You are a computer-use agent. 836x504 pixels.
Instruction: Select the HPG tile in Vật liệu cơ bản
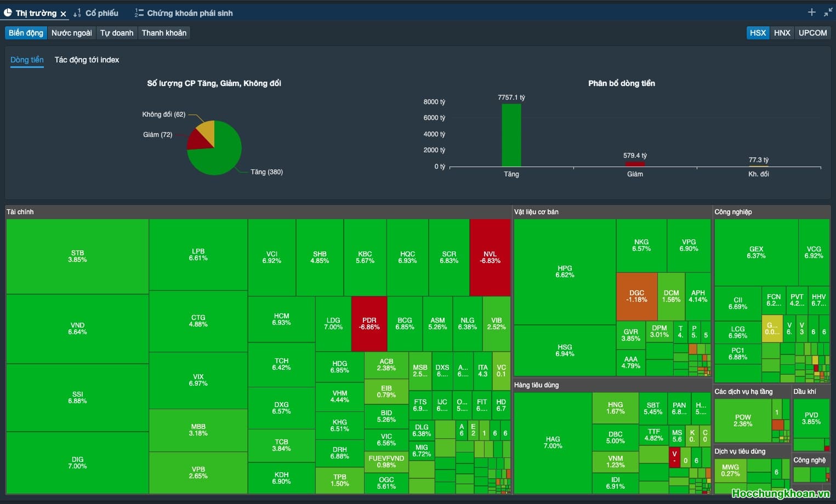pyautogui.click(x=565, y=272)
